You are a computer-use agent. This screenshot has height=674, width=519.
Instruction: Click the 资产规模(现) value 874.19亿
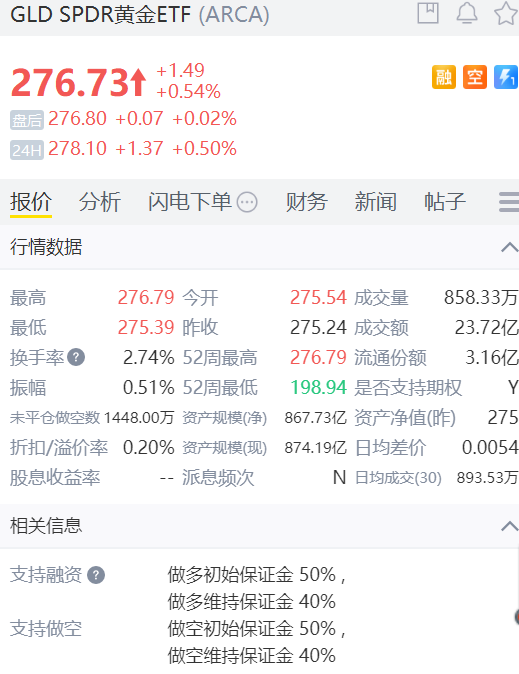click(x=316, y=447)
